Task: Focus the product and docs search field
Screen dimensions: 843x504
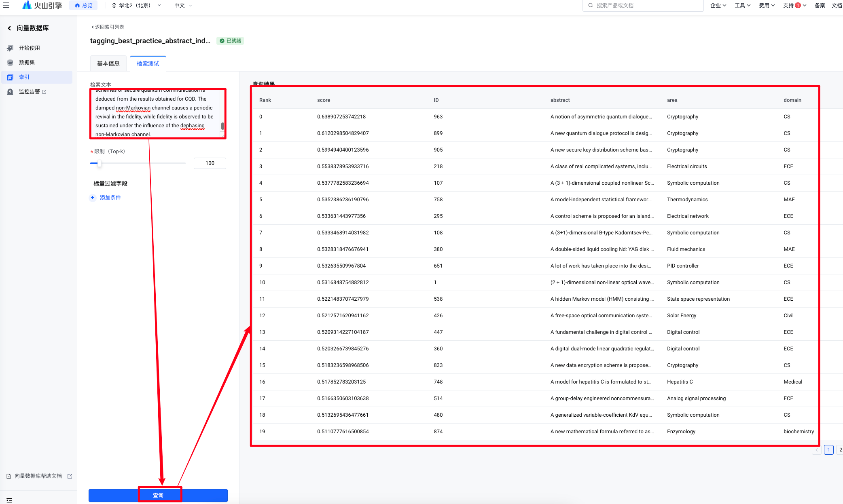Action: pos(643,5)
